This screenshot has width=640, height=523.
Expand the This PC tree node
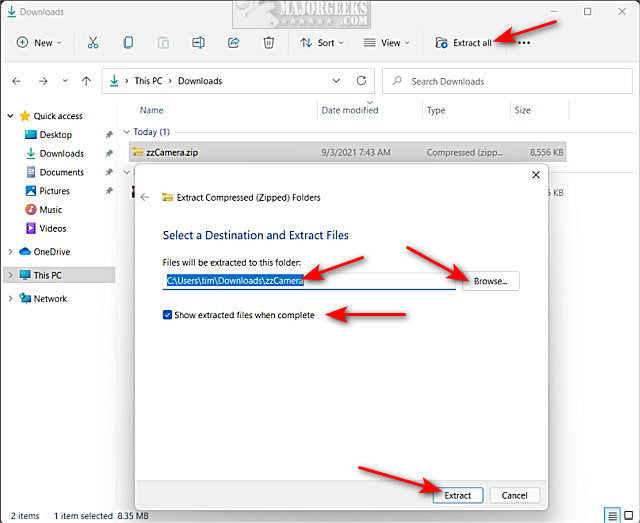(x=10, y=275)
